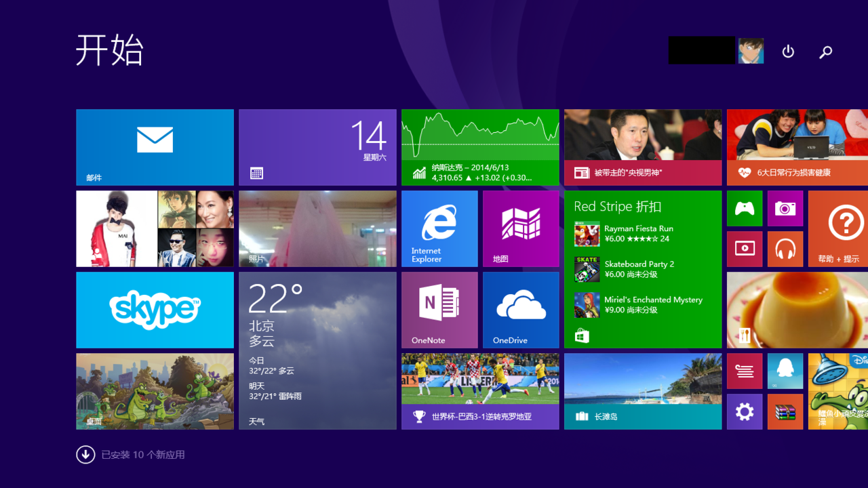868x488 pixels.
Task: Open the Music headphones tile
Action: click(x=785, y=249)
